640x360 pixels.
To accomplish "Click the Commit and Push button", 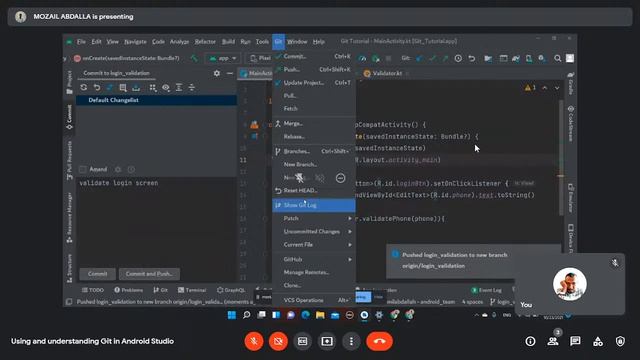I will [149, 274].
